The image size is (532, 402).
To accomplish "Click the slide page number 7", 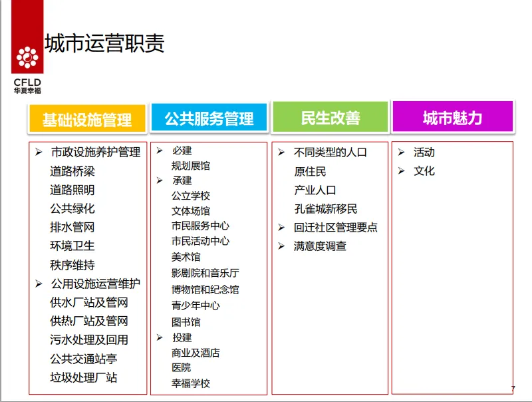I will pos(513,389).
